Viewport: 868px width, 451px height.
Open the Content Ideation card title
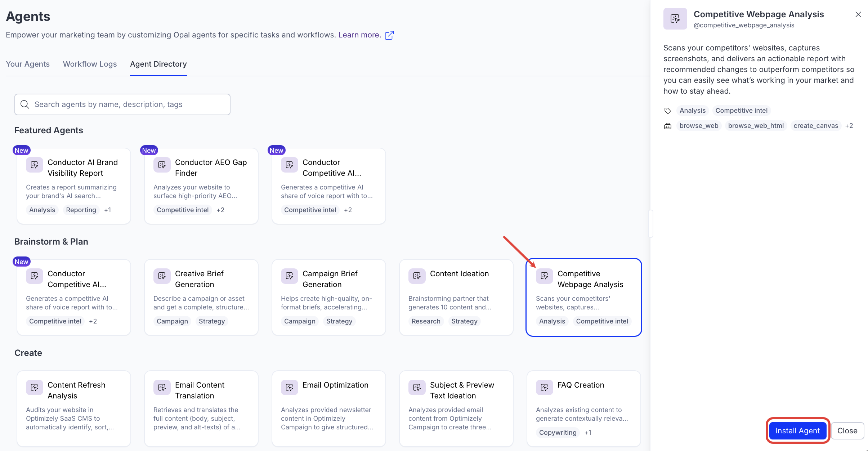(x=459, y=274)
